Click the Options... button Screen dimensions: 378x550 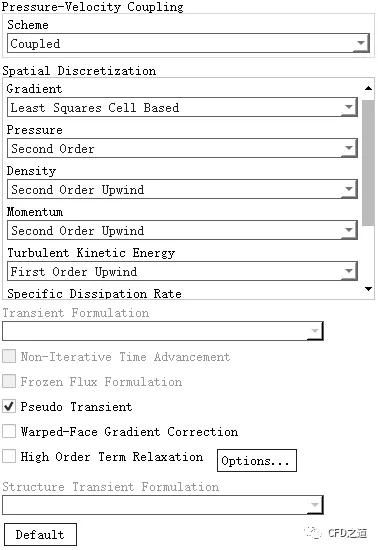[x=257, y=461]
